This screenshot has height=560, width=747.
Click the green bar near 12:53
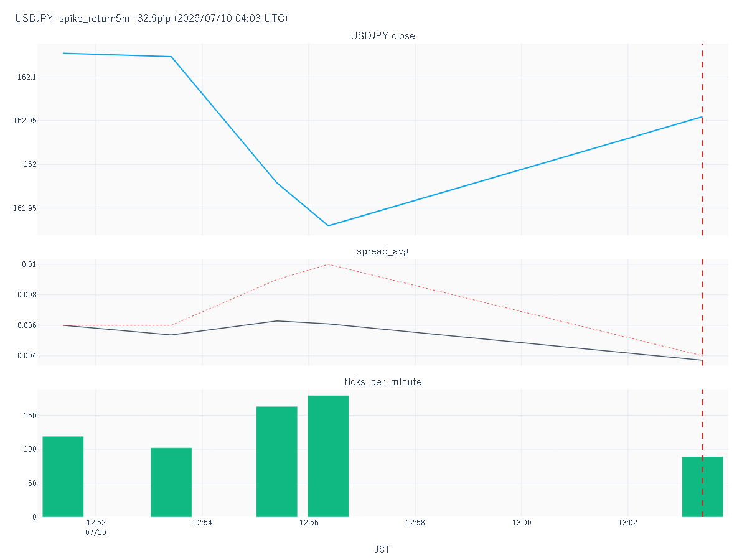171,482
